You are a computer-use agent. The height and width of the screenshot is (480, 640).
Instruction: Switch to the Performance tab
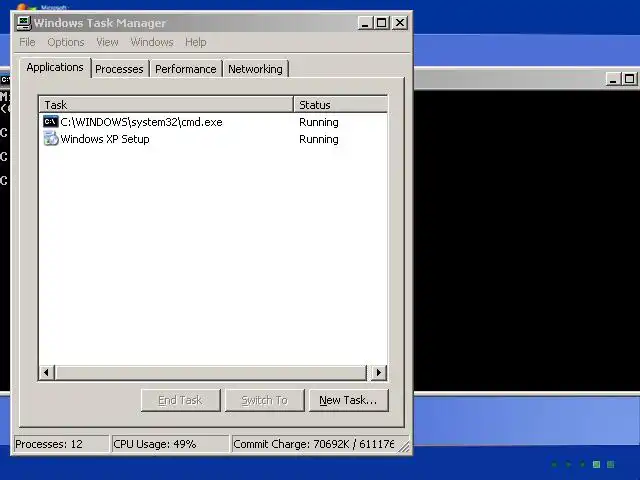[x=186, y=69]
